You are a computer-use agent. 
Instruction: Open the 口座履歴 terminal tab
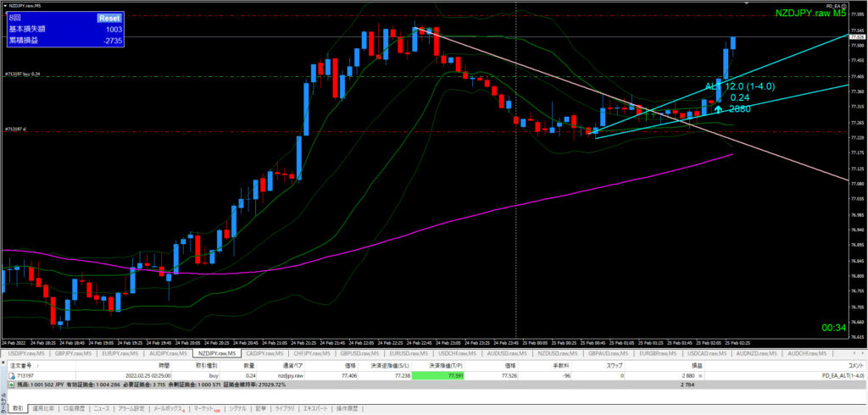74,409
